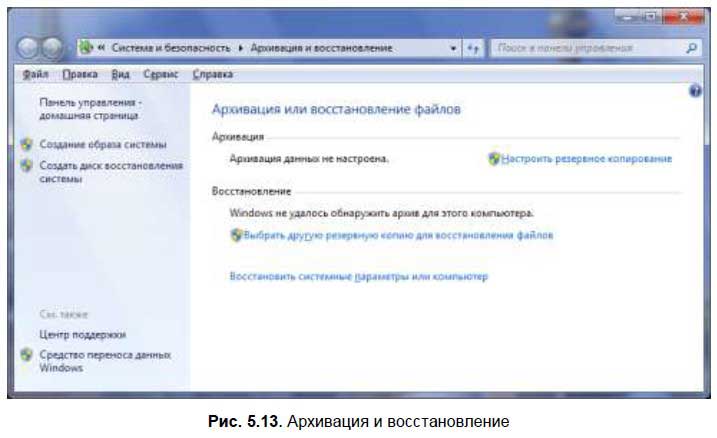The height and width of the screenshot is (438, 717).
Task: Click the shield icon beside 'Средство переноса данных Windows'
Action: [x=26, y=355]
